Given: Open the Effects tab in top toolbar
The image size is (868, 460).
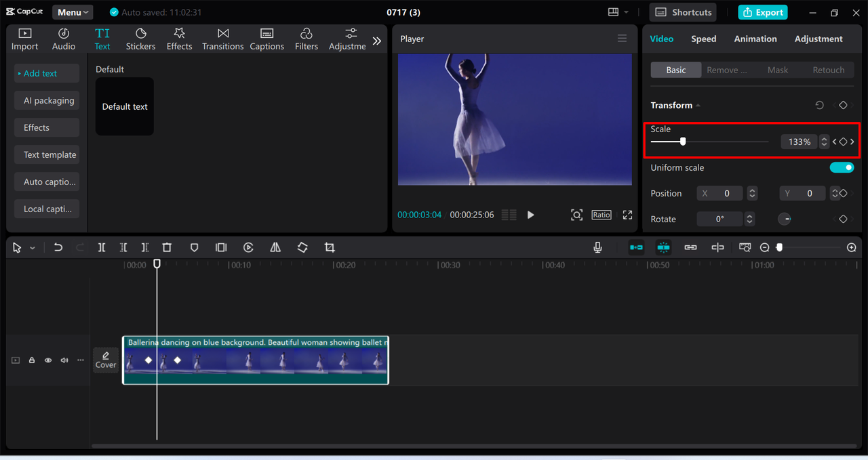Looking at the screenshot, I should (x=179, y=39).
